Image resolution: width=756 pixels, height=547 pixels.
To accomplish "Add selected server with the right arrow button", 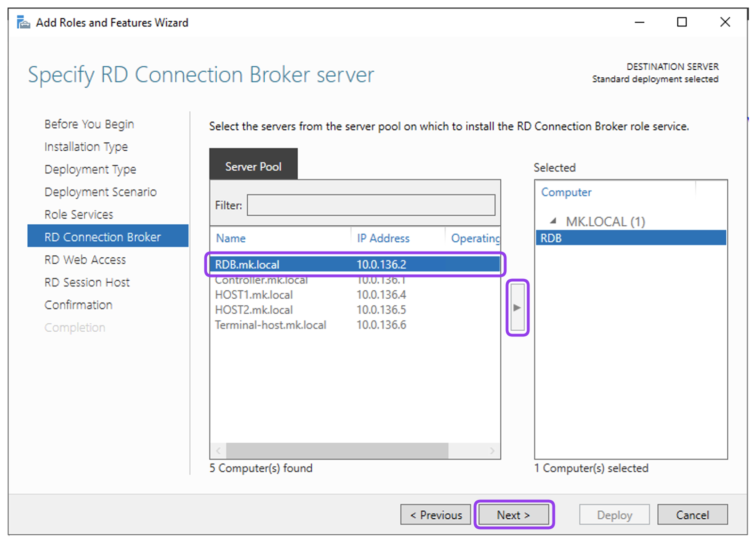I will (x=517, y=308).
